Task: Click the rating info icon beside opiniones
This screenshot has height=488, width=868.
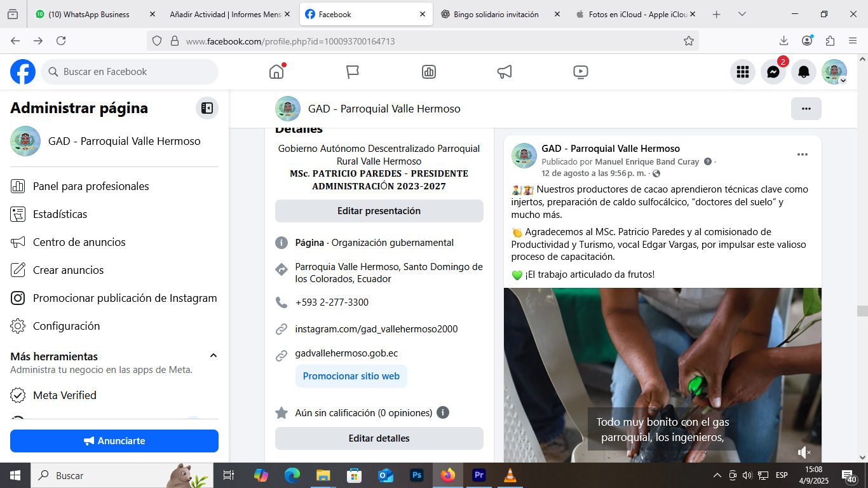Action: point(443,412)
